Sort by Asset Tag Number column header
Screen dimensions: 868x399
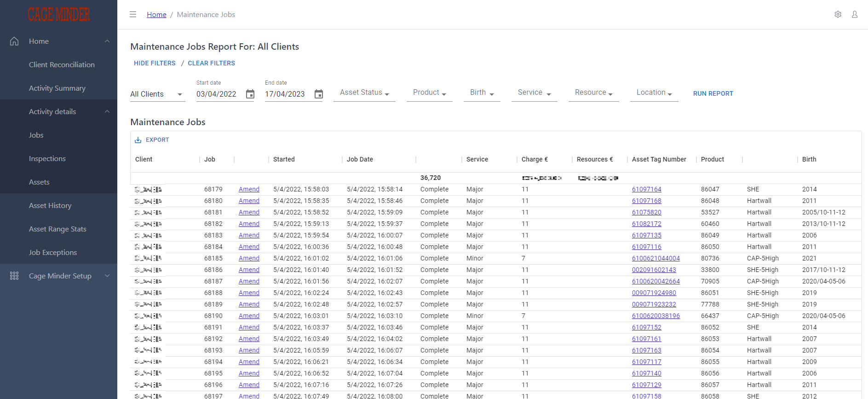pos(659,159)
